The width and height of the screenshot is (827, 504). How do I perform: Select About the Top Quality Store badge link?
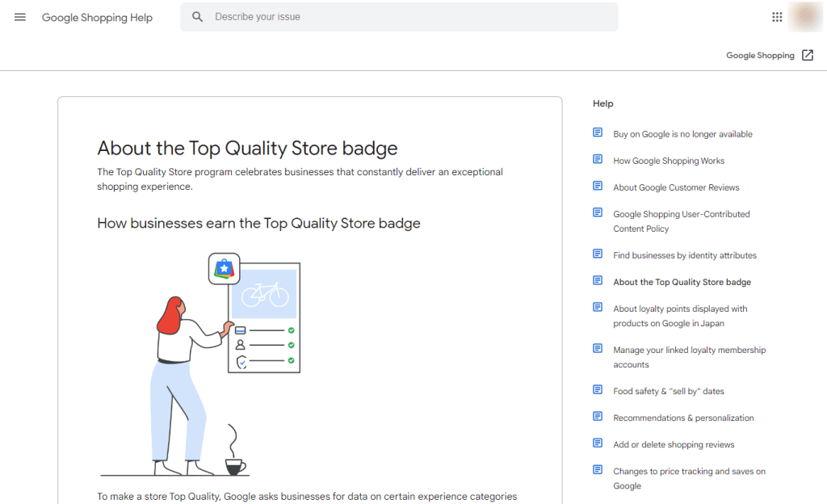[682, 282]
